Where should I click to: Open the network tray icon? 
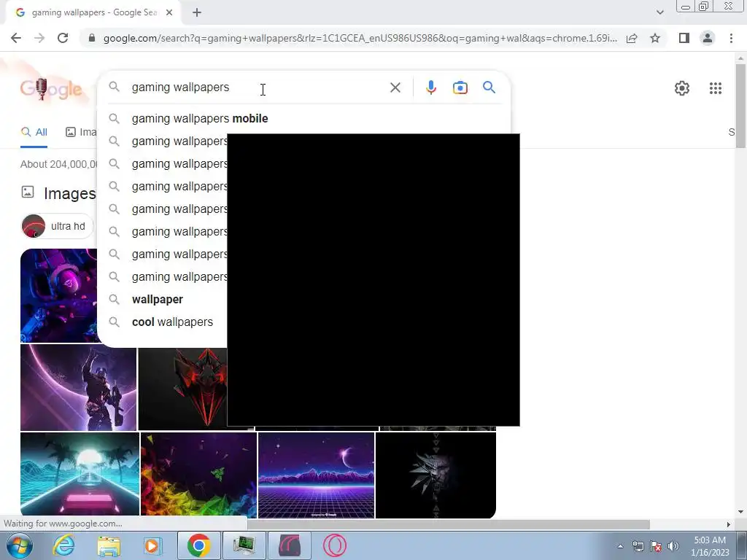[x=638, y=546]
